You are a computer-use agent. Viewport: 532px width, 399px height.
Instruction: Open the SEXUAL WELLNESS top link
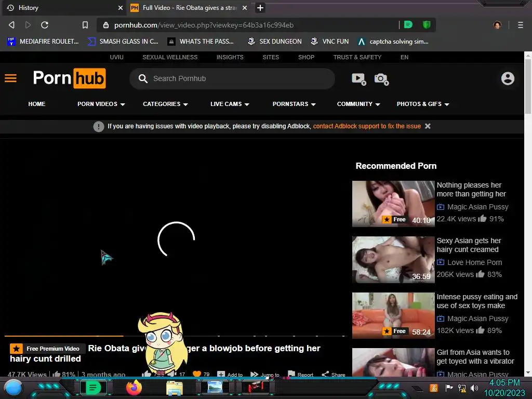click(170, 57)
